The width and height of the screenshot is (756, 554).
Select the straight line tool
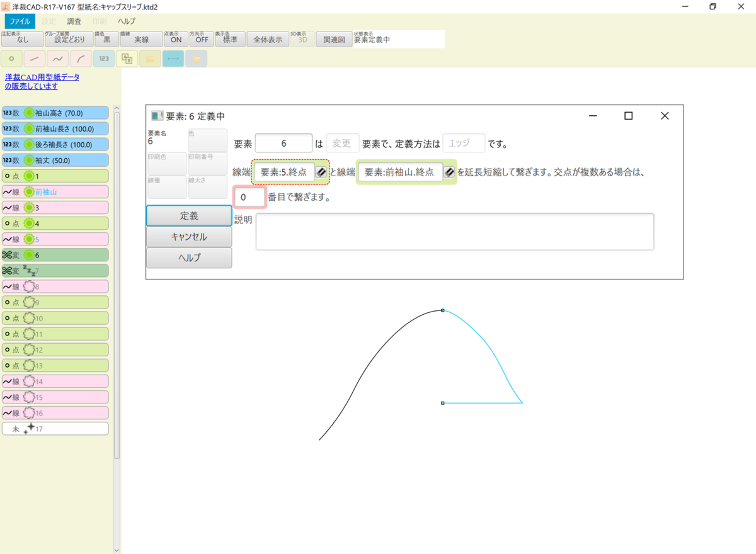(x=34, y=58)
